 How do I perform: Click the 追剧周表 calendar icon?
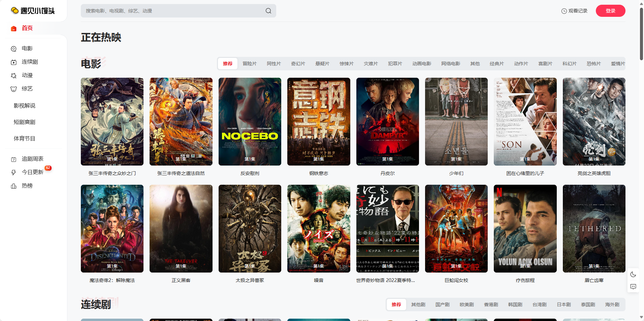[x=14, y=159]
